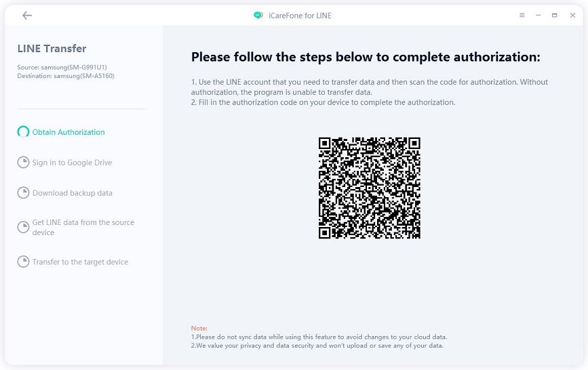This screenshot has width=588, height=370.
Task: Click the Get LINE data step icon
Action: (23, 228)
